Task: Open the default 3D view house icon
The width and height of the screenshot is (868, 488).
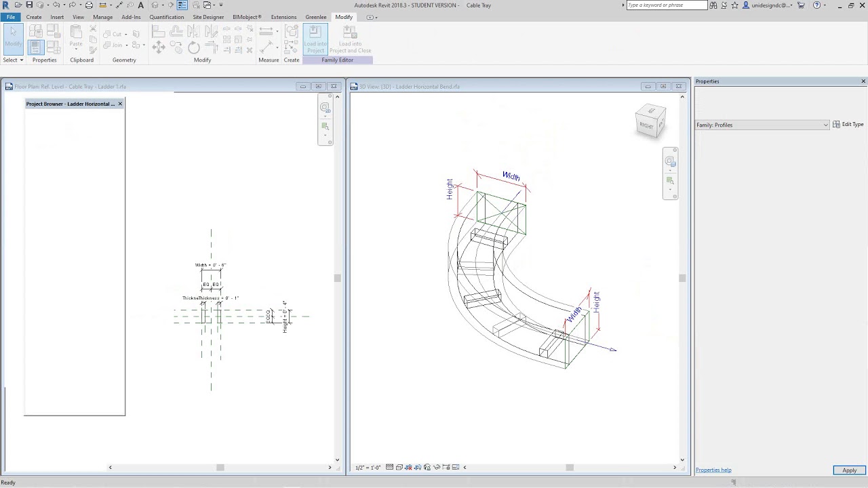Action: (155, 5)
